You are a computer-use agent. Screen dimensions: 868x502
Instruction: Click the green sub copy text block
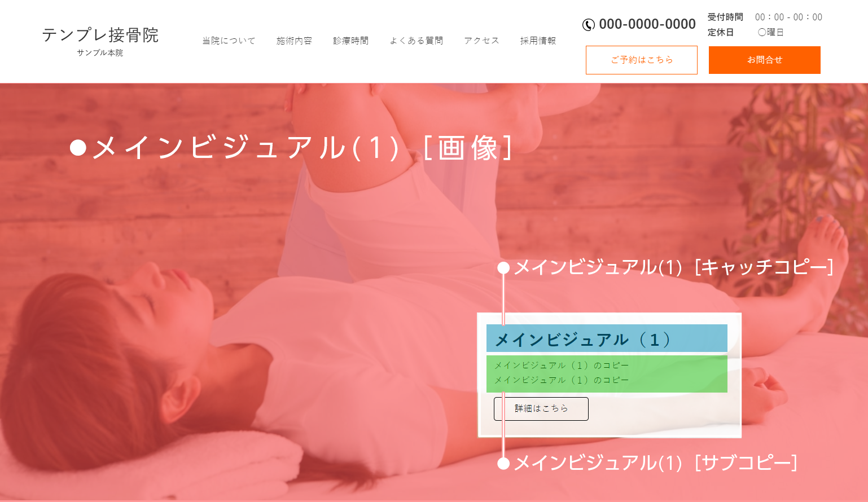607,374
